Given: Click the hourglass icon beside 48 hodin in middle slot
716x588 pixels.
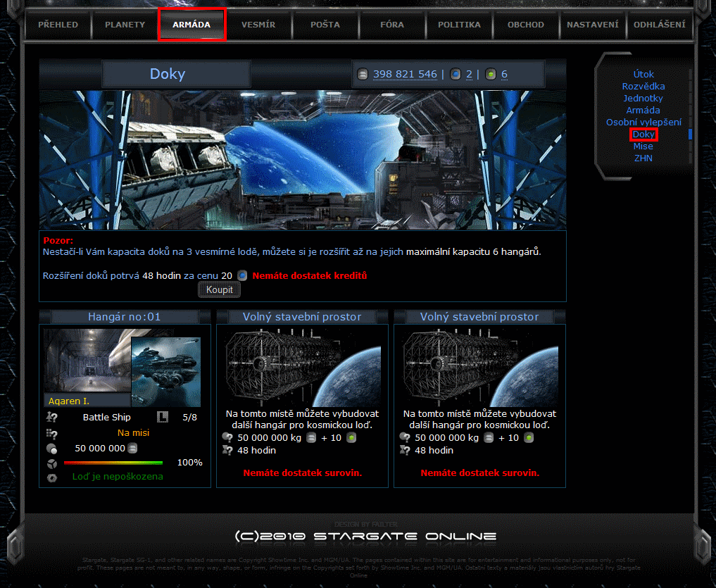Looking at the screenshot, I should 227,450.
